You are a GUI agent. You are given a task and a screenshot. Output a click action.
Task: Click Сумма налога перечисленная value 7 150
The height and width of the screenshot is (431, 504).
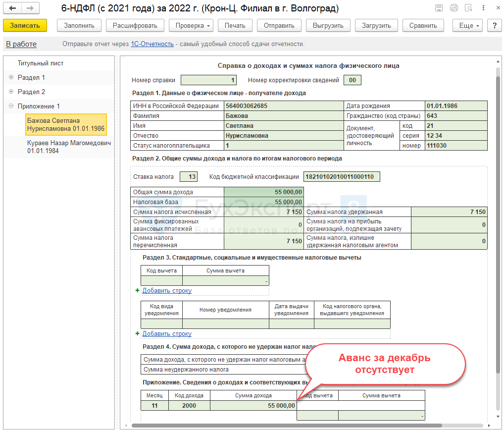[x=263, y=241]
